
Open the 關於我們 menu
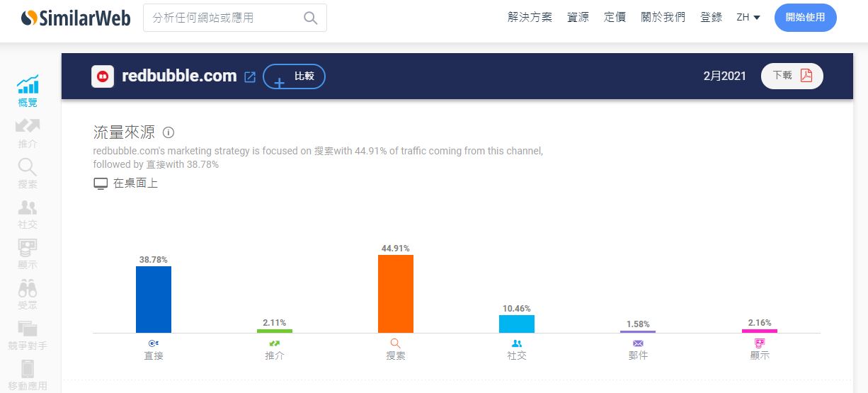coord(663,18)
